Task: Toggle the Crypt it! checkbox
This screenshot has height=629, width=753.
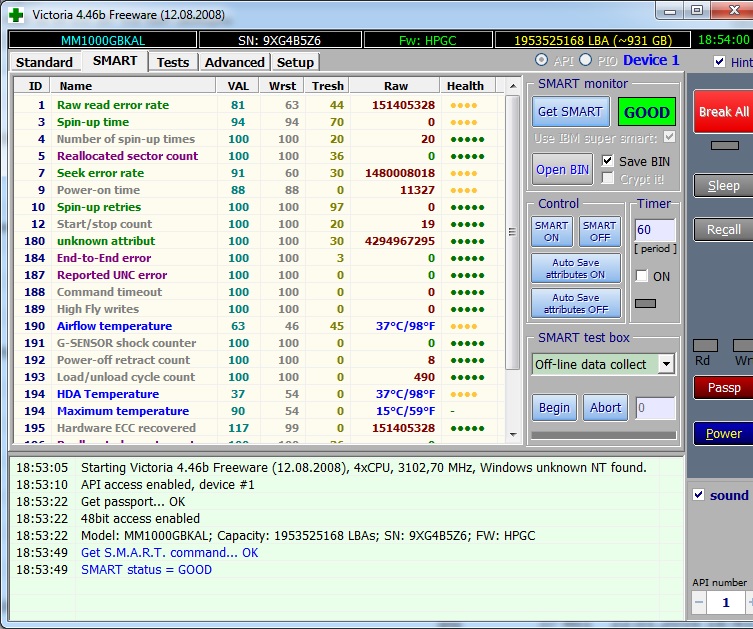Action: [607, 179]
